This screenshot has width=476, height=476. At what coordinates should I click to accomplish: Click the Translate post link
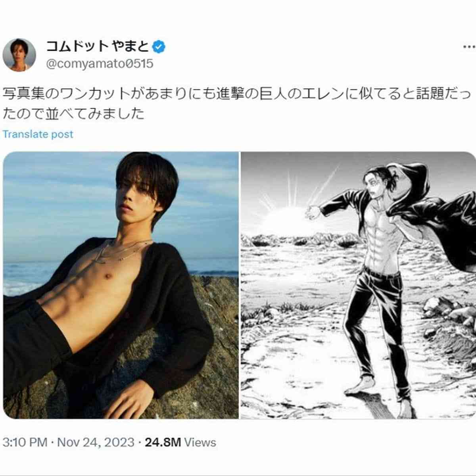click(x=38, y=134)
